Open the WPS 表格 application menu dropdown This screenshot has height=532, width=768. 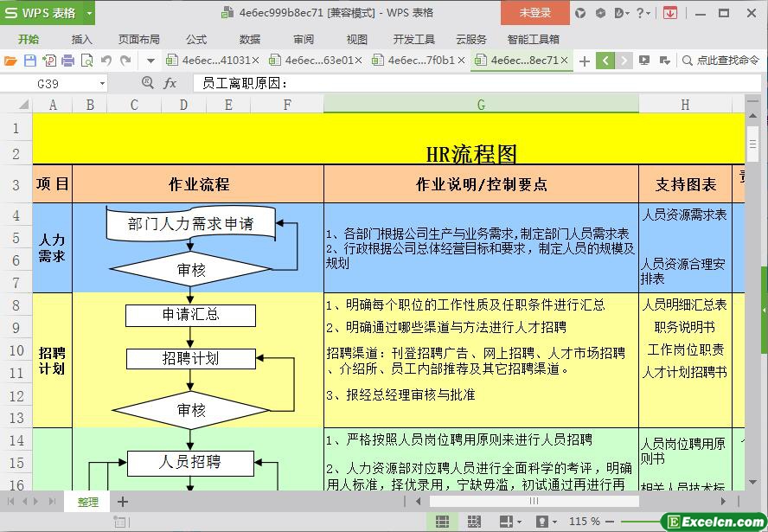click(x=89, y=13)
